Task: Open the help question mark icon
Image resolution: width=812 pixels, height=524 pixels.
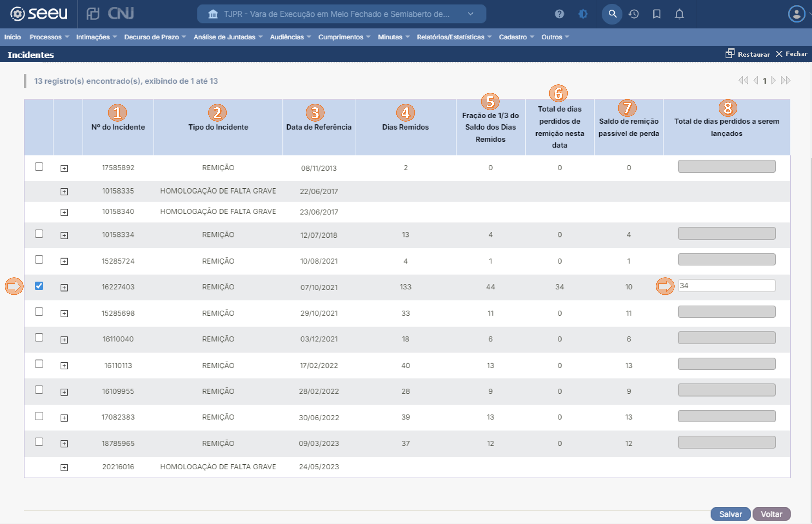Action: pos(559,14)
